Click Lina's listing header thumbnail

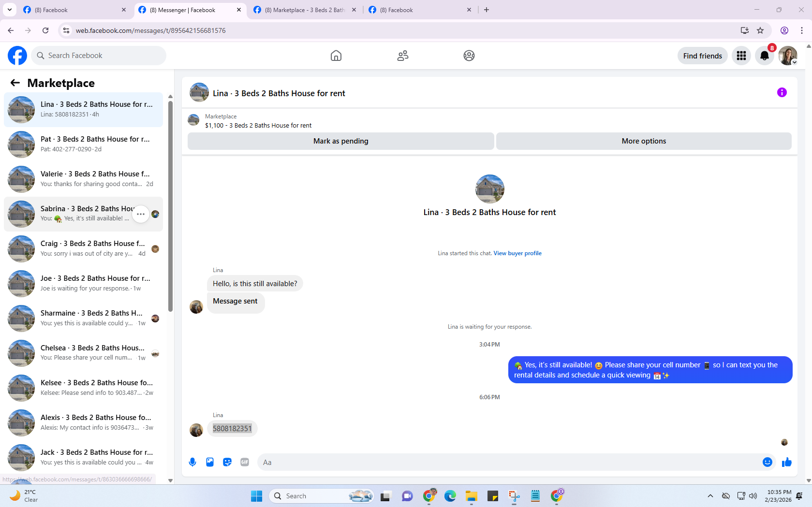point(199,92)
